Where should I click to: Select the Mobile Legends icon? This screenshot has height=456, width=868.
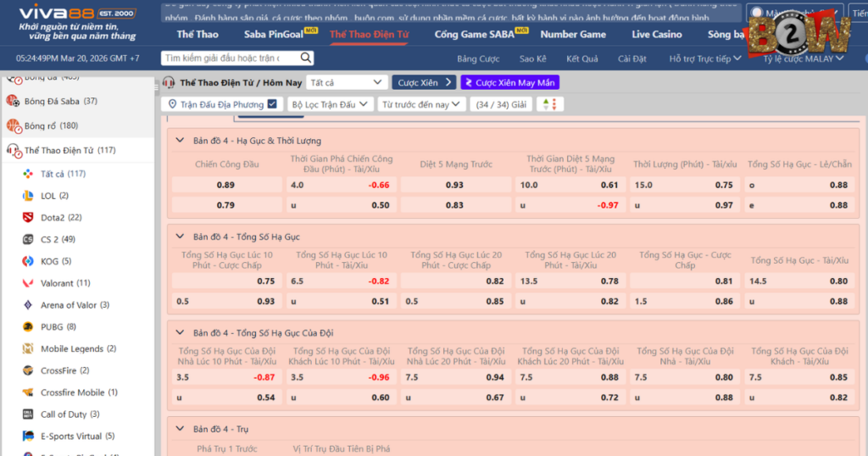click(x=27, y=349)
